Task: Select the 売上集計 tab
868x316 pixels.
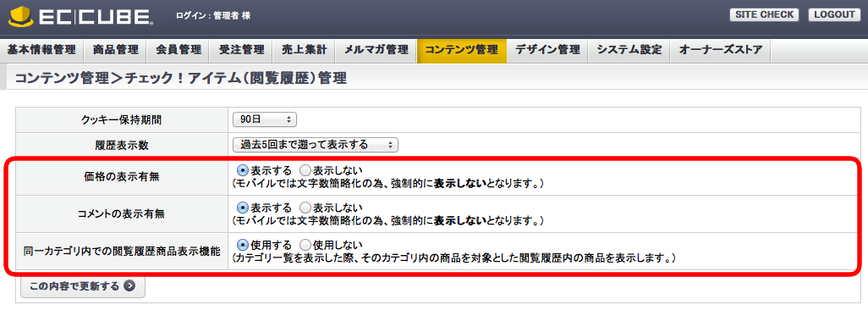Action: [x=304, y=51]
